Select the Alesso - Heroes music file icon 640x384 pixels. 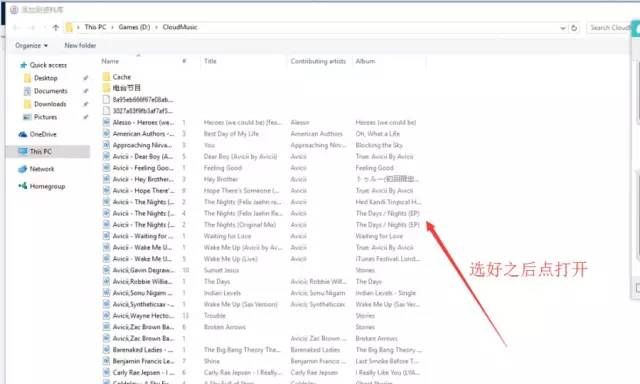(x=107, y=122)
